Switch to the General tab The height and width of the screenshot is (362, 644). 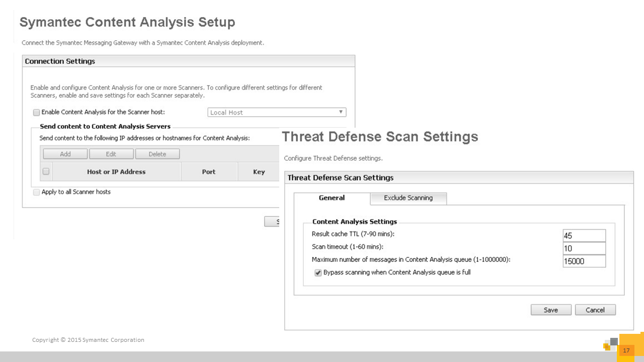332,198
